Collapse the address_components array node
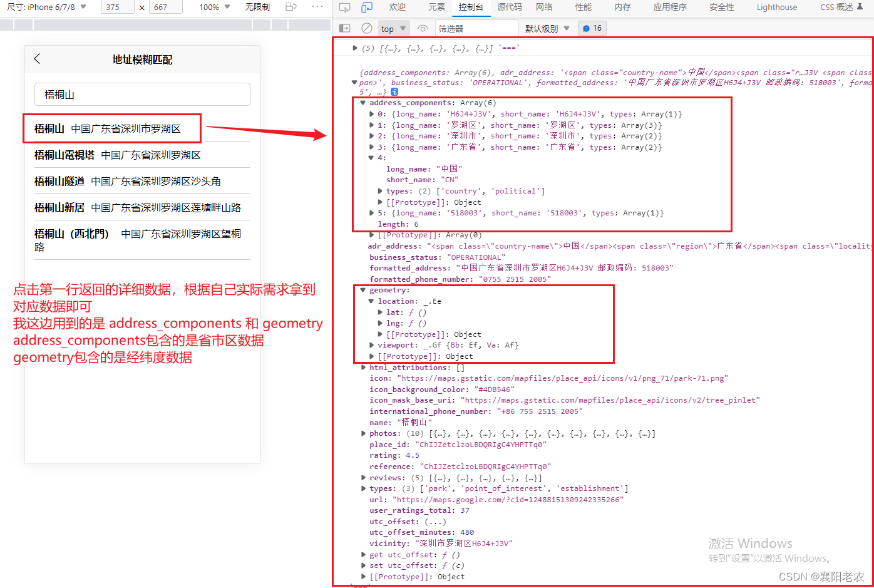Viewport: 874px width, 588px height. click(363, 102)
